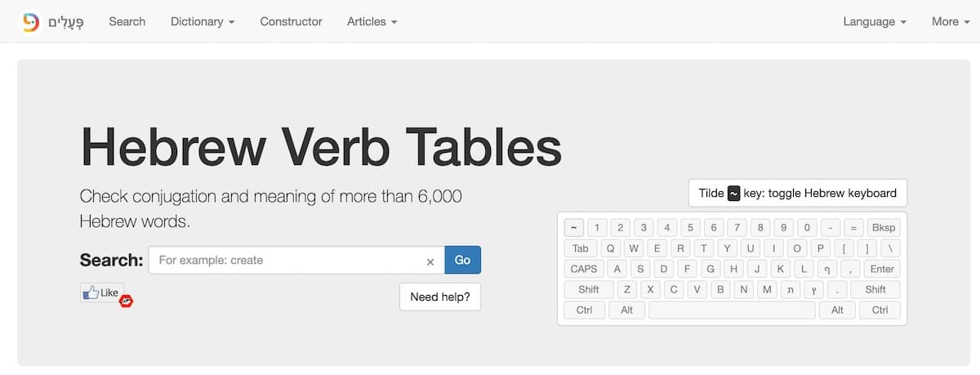
Task: Click the spacebar on virtual keyboard
Action: [x=733, y=310]
